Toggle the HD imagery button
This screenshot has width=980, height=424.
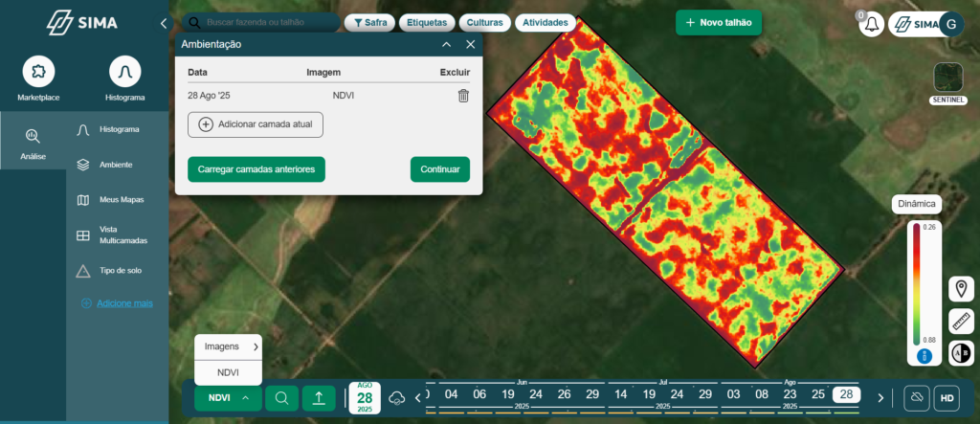coord(947,397)
